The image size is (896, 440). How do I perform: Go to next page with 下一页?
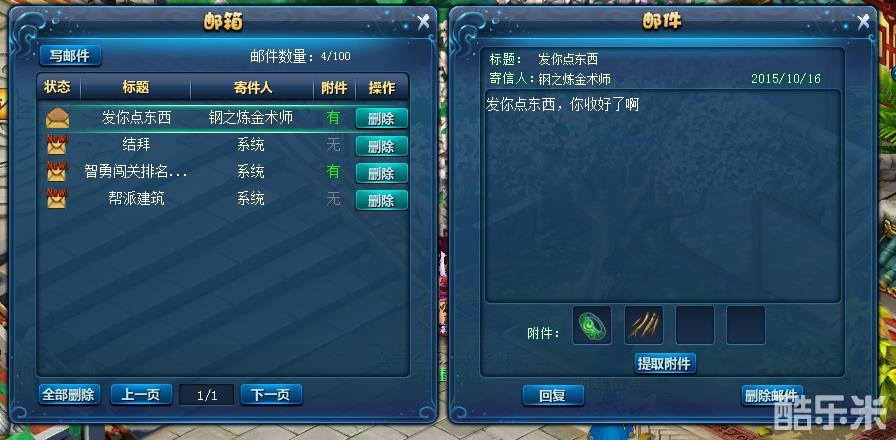(x=271, y=394)
